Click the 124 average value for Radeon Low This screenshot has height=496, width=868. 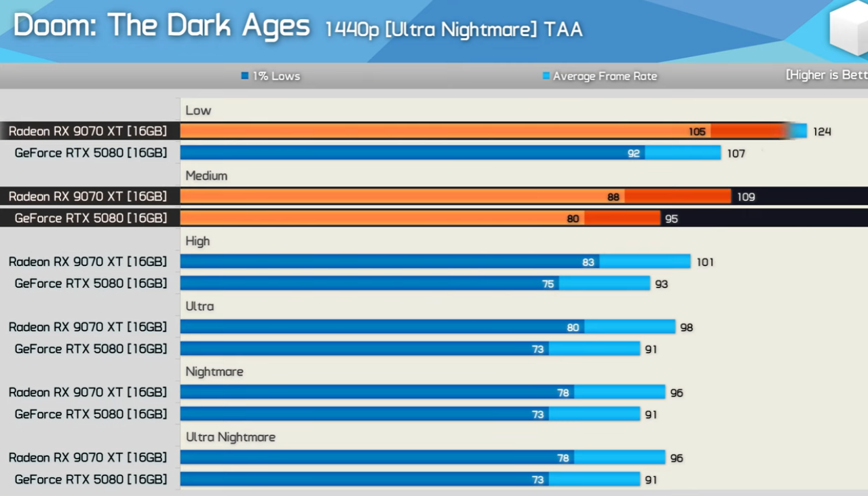(822, 132)
